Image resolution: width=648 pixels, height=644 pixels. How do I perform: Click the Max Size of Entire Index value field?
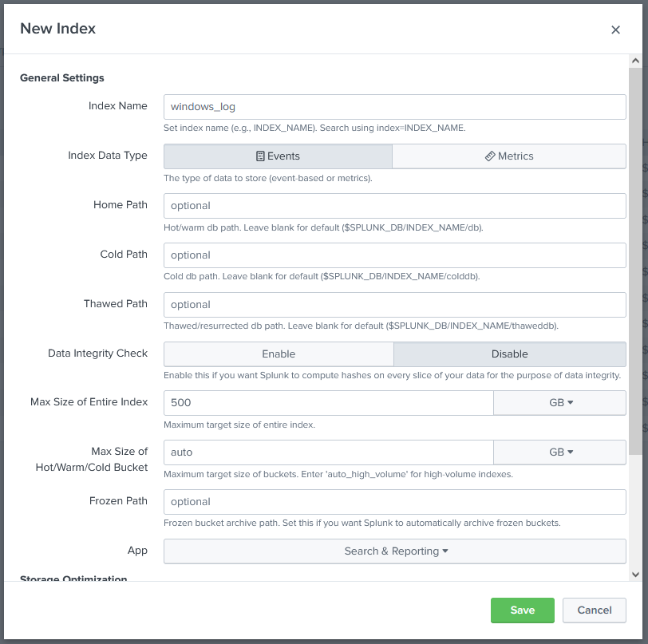pos(328,403)
